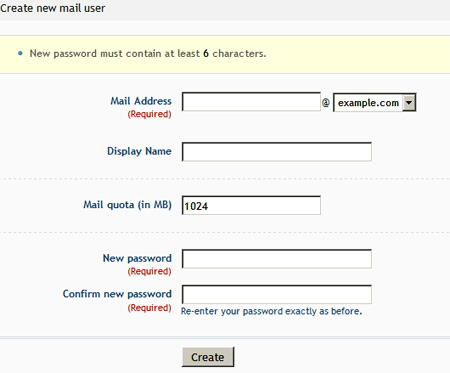Select the New password input field
The width and height of the screenshot is (450, 373).
point(277,259)
